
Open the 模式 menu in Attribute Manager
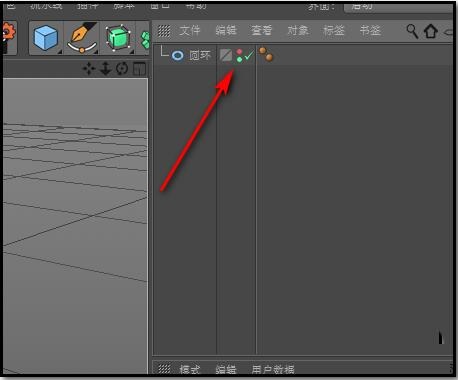[190, 369]
